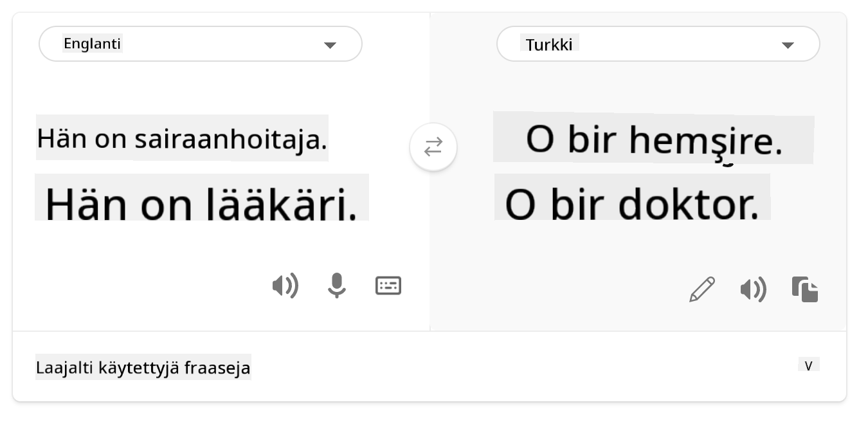Image resolution: width=868 pixels, height=427 pixels.
Task: Expand Laajalti käytettyjä fraaseja section
Action: coord(143,368)
